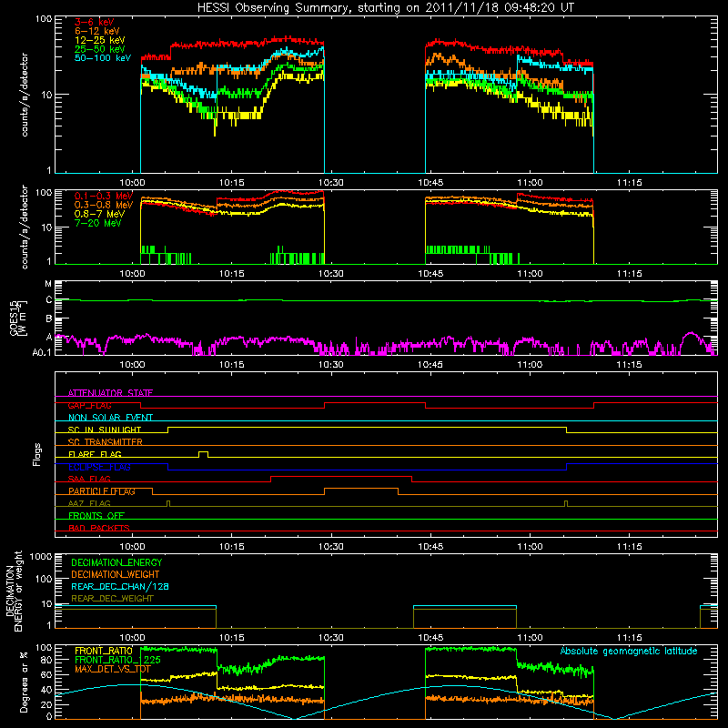Click the 0.1-0.3 MeV legend label
The width and height of the screenshot is (728, 728).
pyautogui.click(x=104, y=196)
